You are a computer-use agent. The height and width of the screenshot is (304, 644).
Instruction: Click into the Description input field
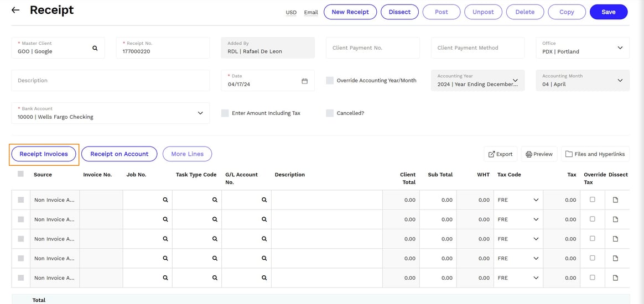click(111, 81)
